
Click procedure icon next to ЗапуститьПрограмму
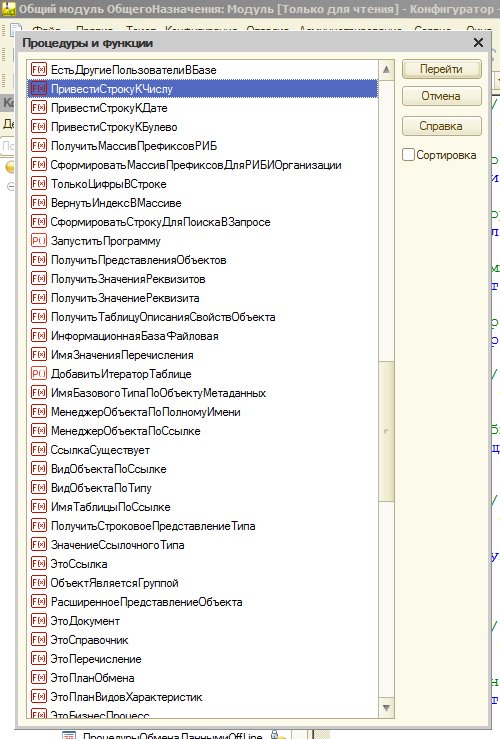pos(39,241)
